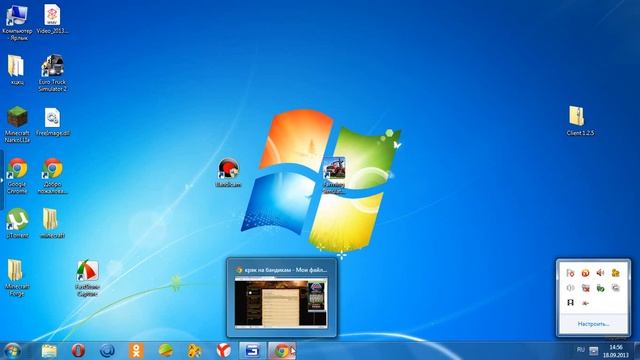Open Windows Explorer from the taskbar
This screenshot has width=640, height=360.
(49, 351)
